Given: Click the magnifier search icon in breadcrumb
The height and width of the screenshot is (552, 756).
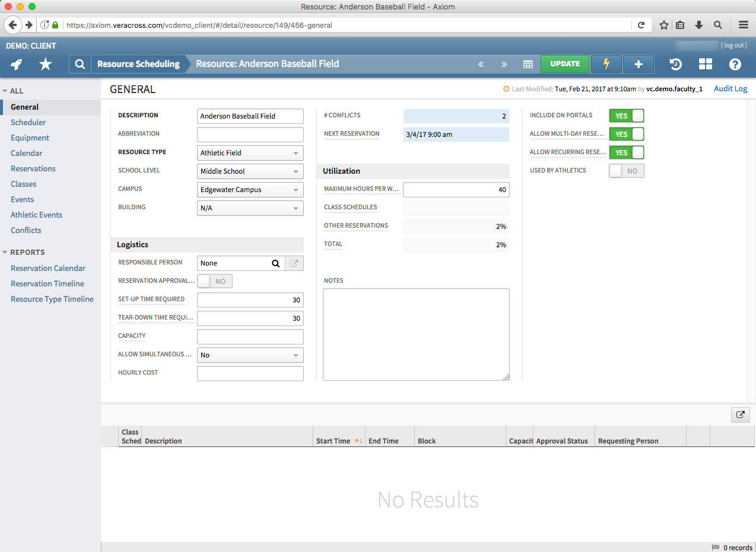Looking at the screenshot, I should (x=80, y=64).
